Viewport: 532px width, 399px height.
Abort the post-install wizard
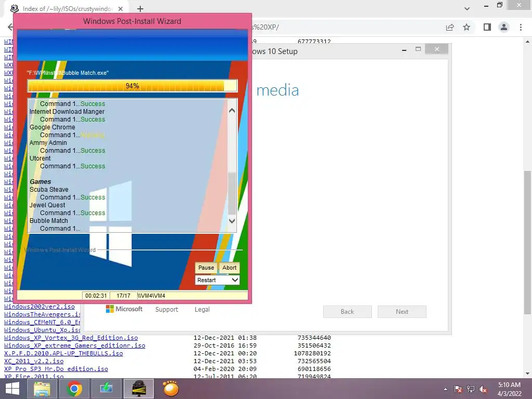229,268
